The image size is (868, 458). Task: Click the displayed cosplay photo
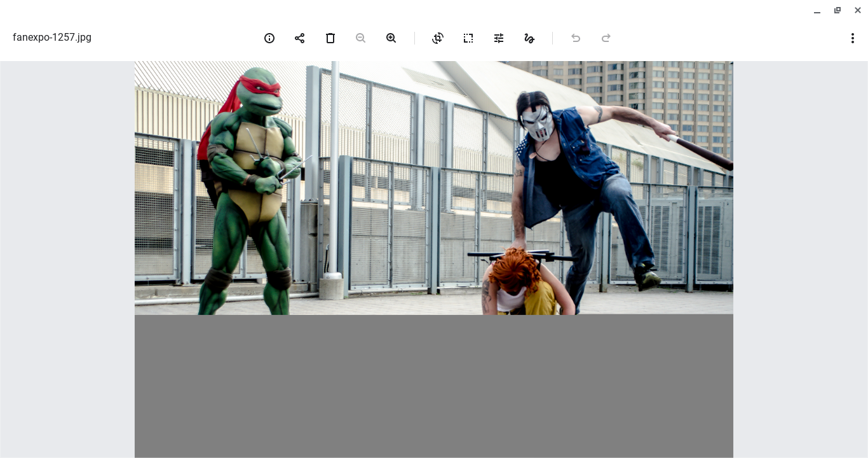click(x=434, y=188)
